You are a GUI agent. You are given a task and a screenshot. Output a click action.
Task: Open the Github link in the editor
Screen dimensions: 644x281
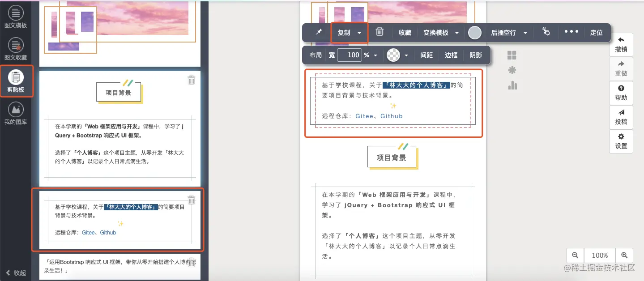point(392,116)
